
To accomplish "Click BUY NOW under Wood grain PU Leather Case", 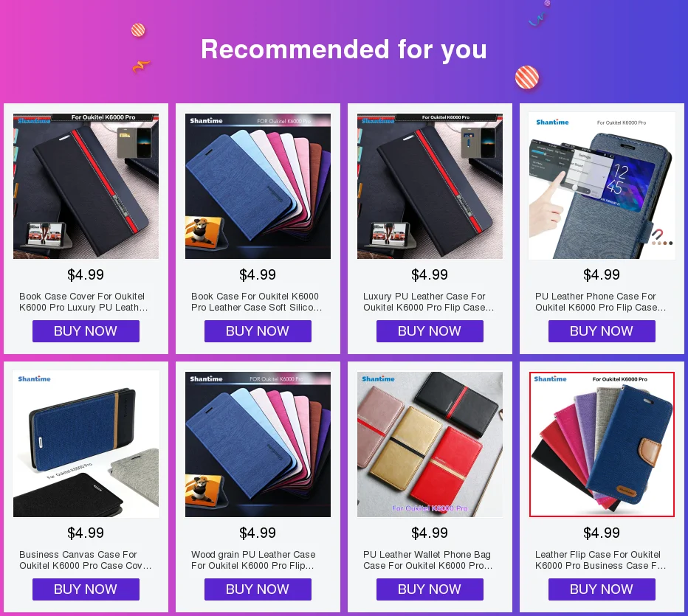I will [x=258, y=589].
